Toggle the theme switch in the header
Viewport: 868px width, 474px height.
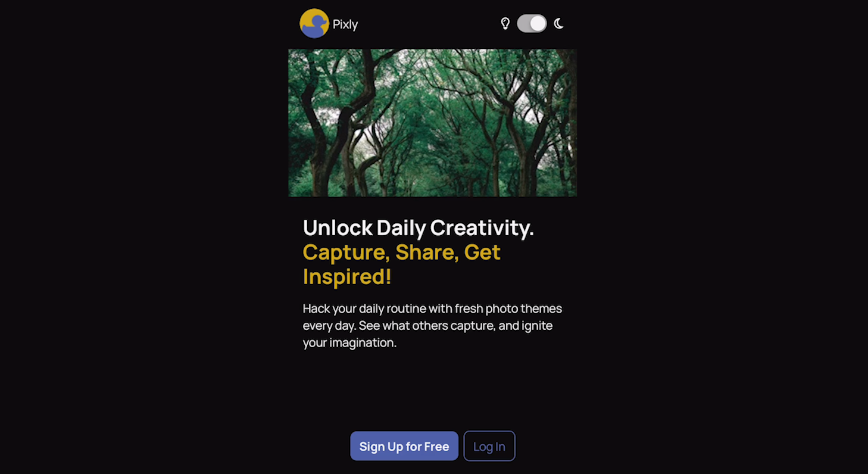point(532,24)
